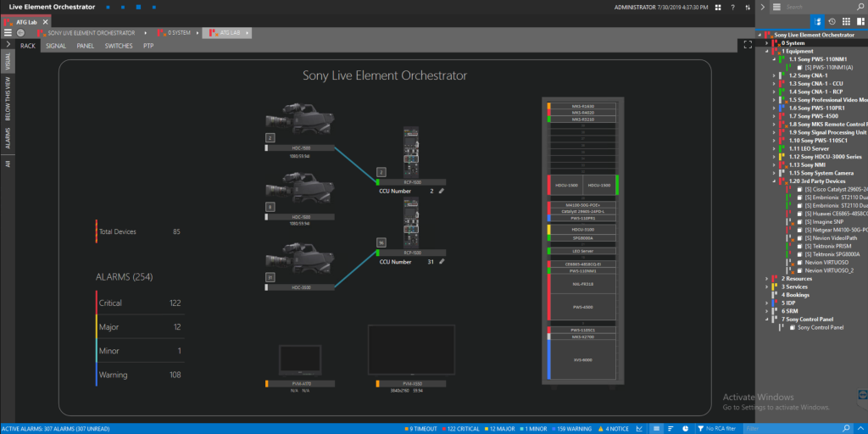This screenshot has width=868, height=434.
Task: Check the Nevion VIRTUOSO_2 checkbox
Action: click(800, 270)
